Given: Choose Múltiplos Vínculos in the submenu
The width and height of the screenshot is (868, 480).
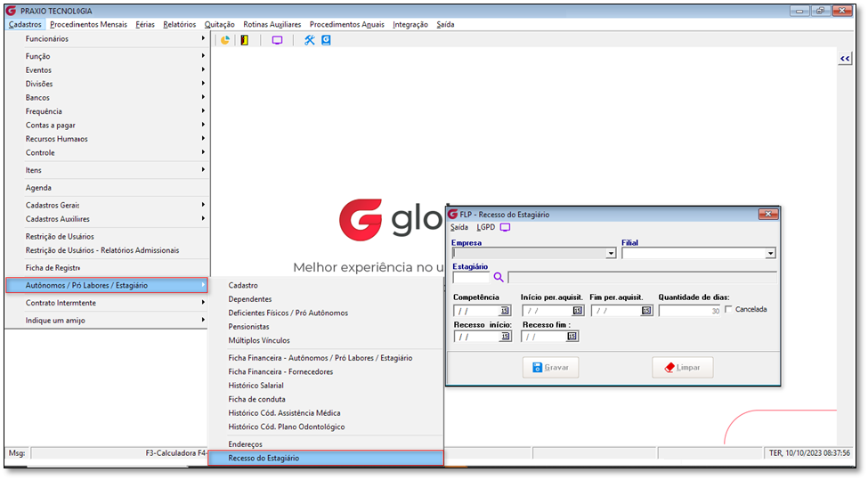Looking at the screenshot, I should pyautogui.click(x=326, y=341).
